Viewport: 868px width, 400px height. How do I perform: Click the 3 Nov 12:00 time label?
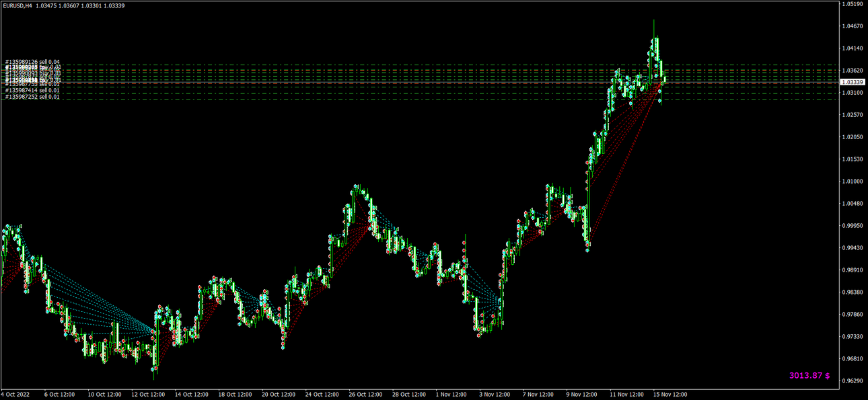(496, 395)
